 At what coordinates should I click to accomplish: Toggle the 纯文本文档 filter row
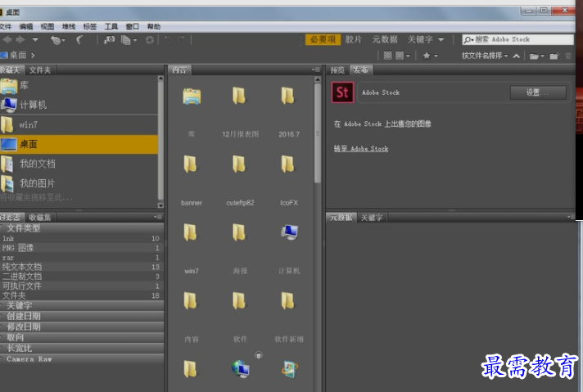pyautogui.click(x=82, y=267)
